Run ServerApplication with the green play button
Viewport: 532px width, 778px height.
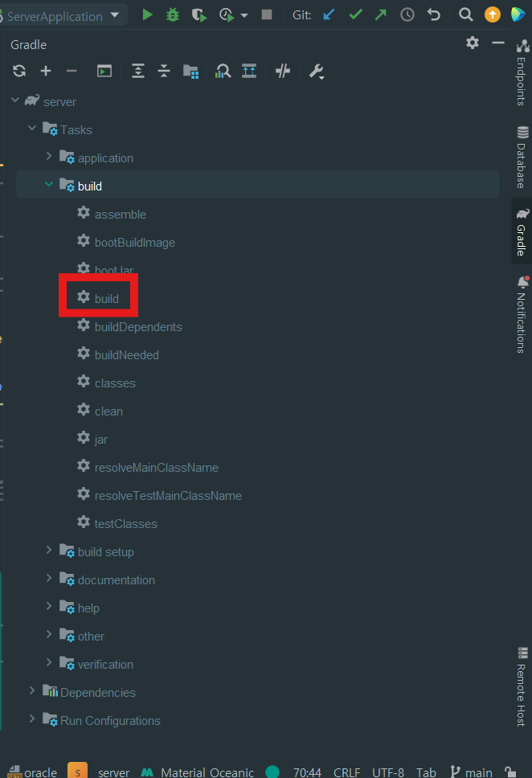[x=147, y=15]
